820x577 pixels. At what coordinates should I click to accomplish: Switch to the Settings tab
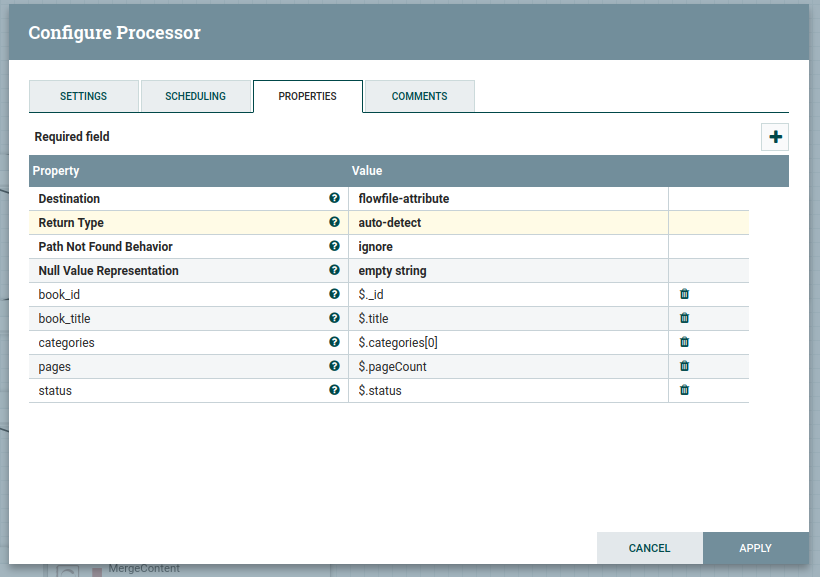pos(83,97)
